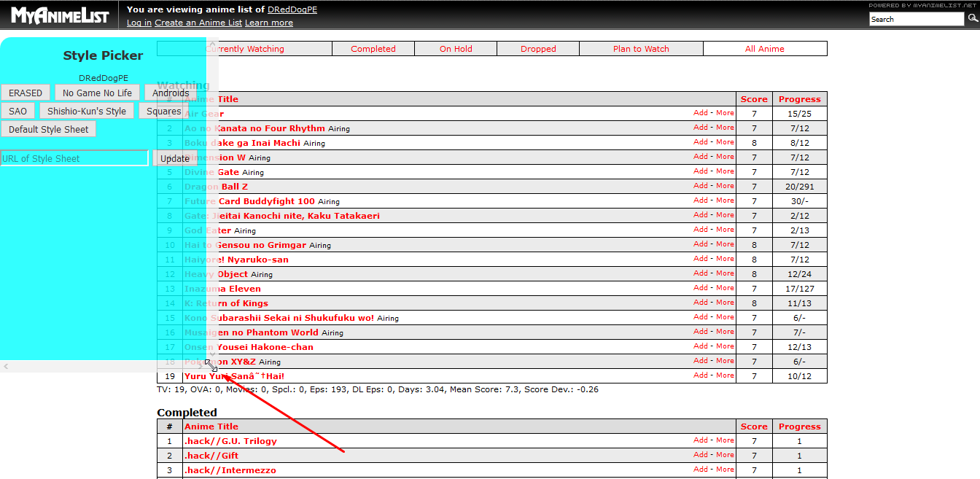Apply the ERASED style
This screenshot has height=479, width=980.
point(26,93)
